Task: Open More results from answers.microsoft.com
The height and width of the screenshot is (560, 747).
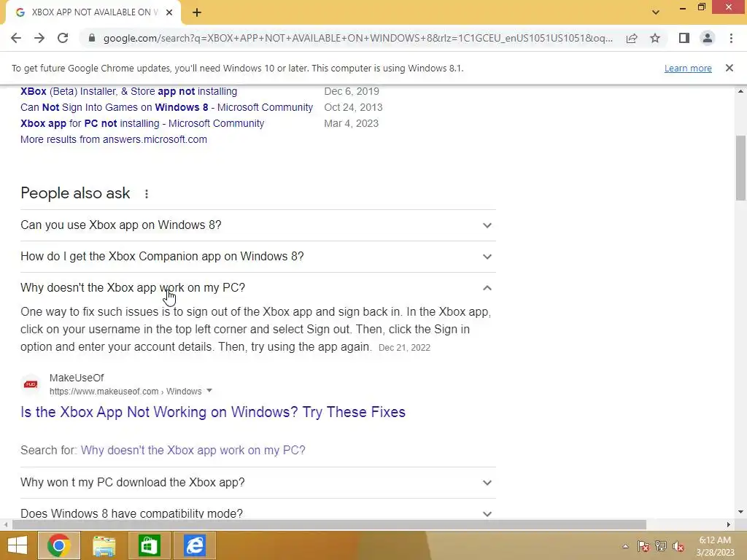Action: tap(113, 139)
